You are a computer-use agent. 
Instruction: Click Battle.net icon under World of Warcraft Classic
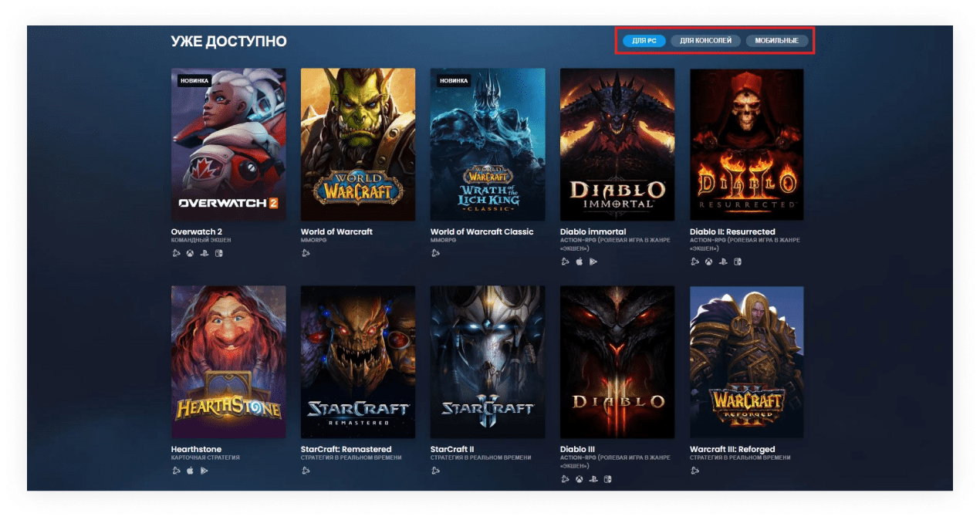(x=435, y=253)
